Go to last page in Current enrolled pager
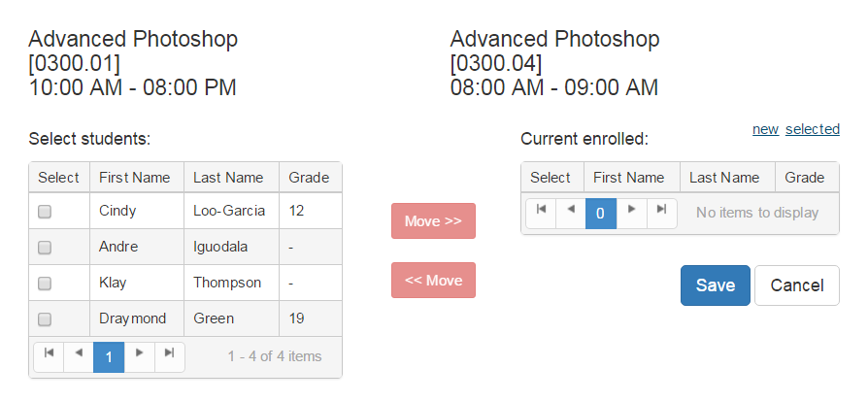 661,213
